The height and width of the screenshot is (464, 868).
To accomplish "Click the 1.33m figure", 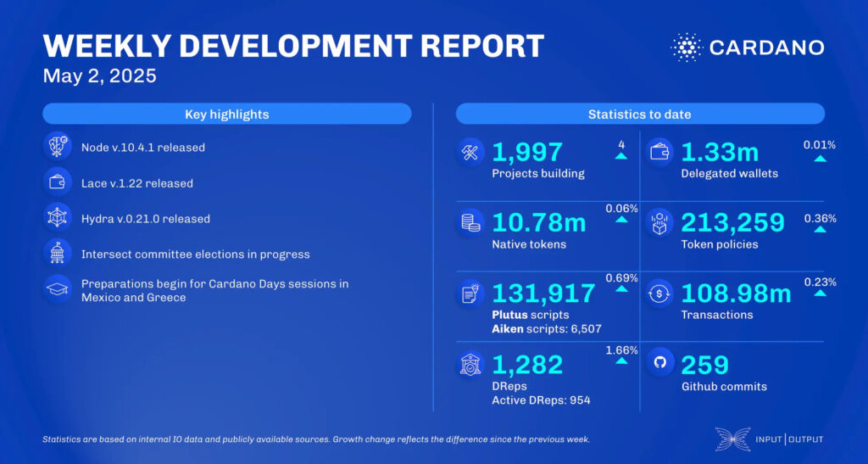I will click(x=720, y=153).
